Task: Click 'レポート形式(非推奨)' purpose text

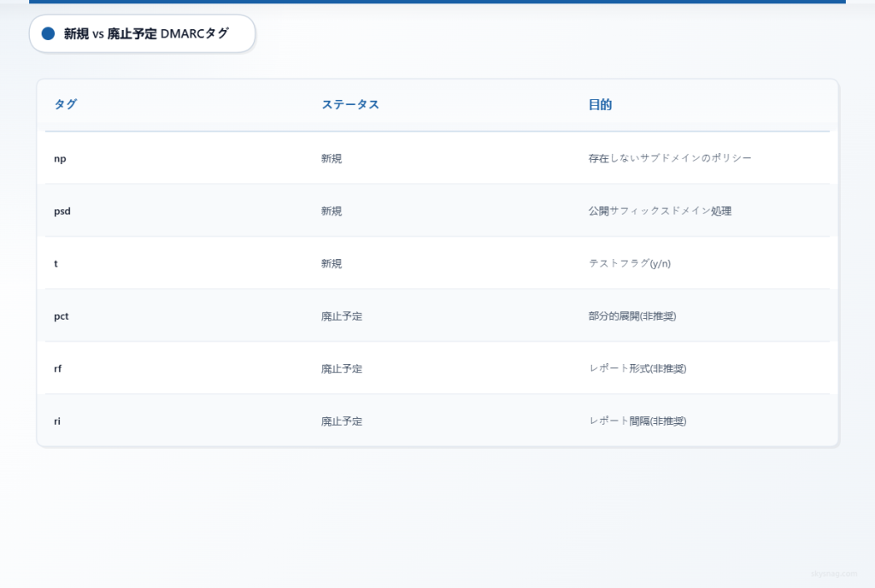Action: [x=637, y=368]
